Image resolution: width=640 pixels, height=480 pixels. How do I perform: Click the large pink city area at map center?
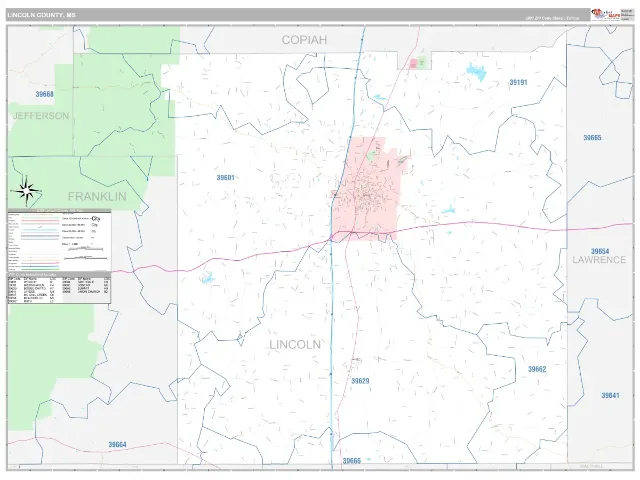pos(369,189)
